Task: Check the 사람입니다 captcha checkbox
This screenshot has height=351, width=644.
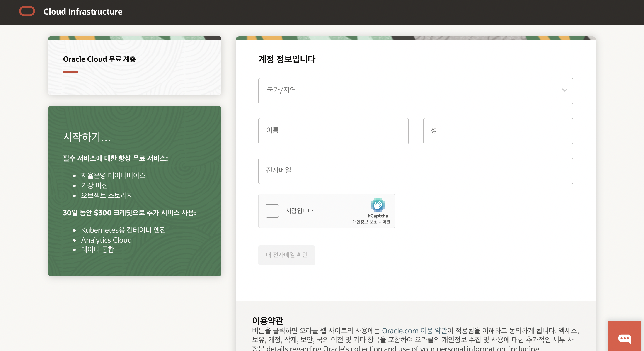Action: click(272, 211)
